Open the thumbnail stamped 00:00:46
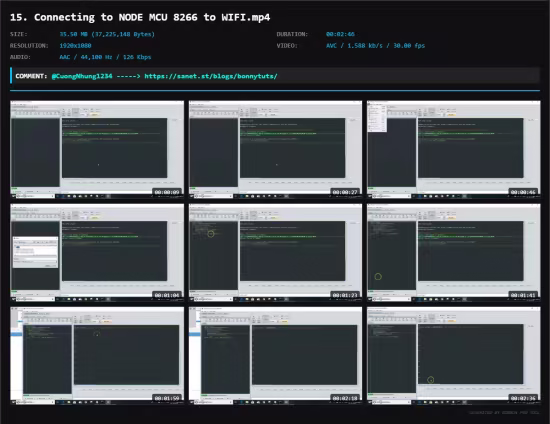Image resolution: width=550 pixels, height=424 pixels. click(x=454, y=149)
